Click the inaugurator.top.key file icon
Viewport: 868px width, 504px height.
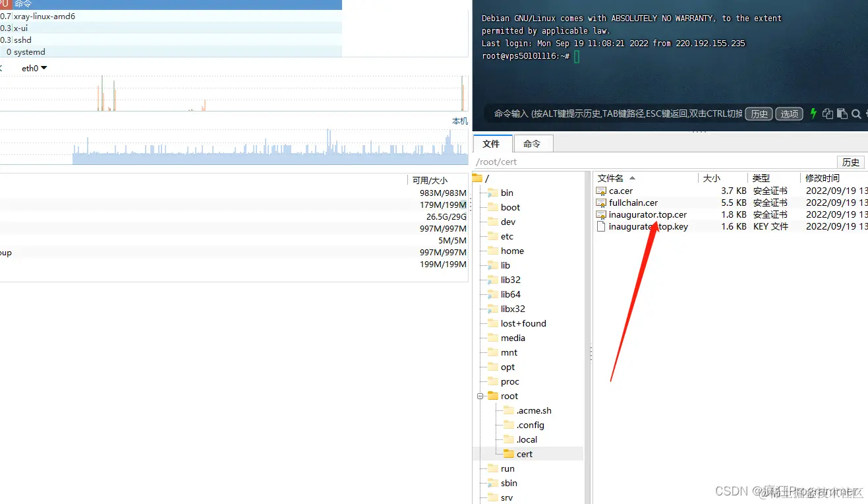coord(601,226)
